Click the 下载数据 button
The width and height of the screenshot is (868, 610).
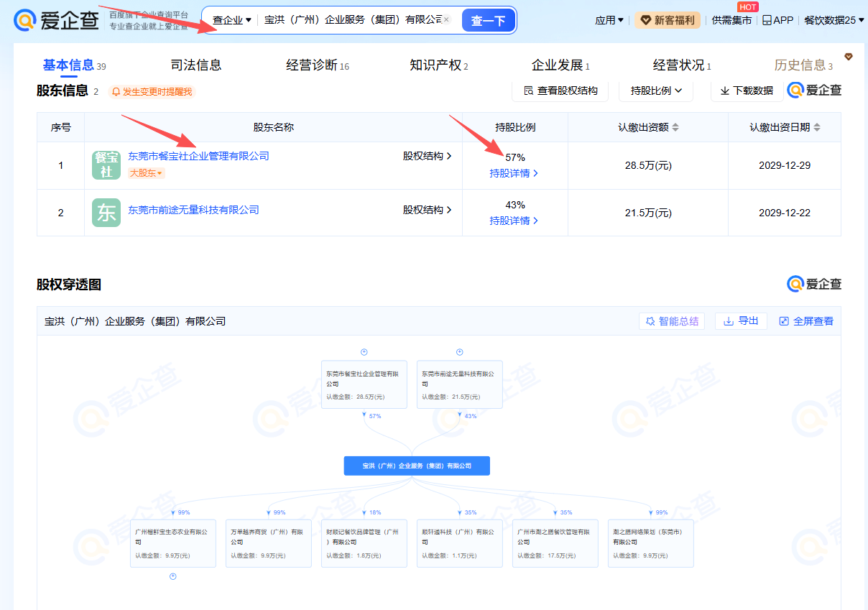(x=747, y=91)
